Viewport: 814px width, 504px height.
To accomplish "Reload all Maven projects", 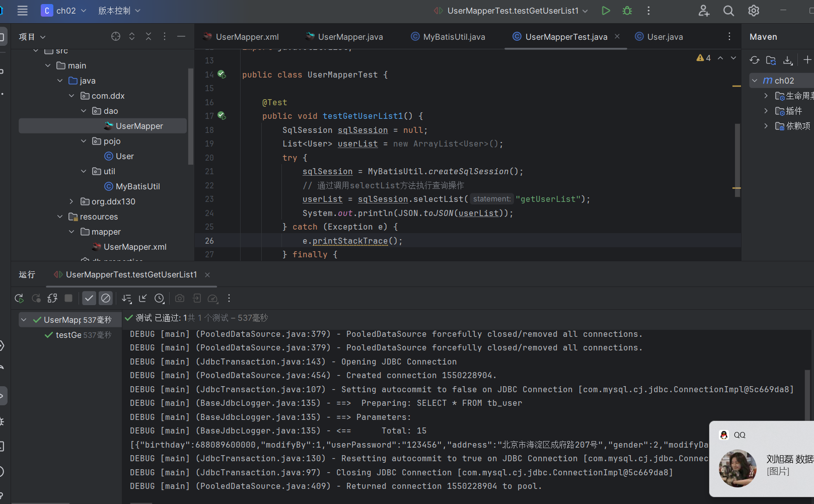I will (754, 60).
